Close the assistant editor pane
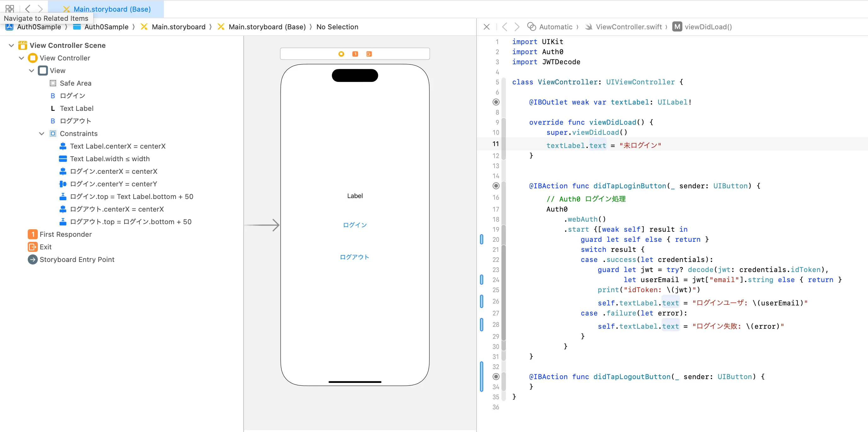Screen dimensions: 868x432 click(486, 26)
